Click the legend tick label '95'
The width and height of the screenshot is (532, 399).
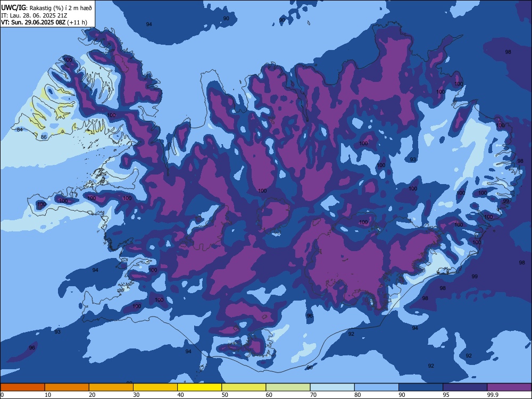[x=446, y=395]
